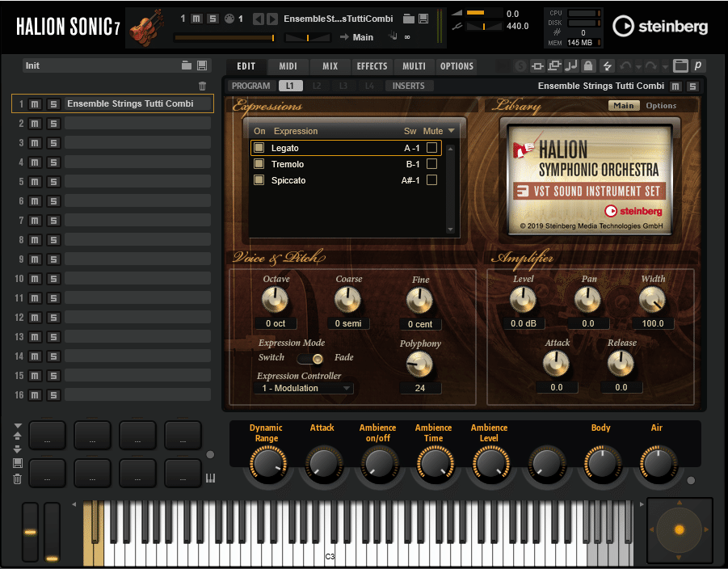The height and width of the screenshot is (569, 728).
Task: Click the Polyphony value field 24
Action: coord(419,388)
